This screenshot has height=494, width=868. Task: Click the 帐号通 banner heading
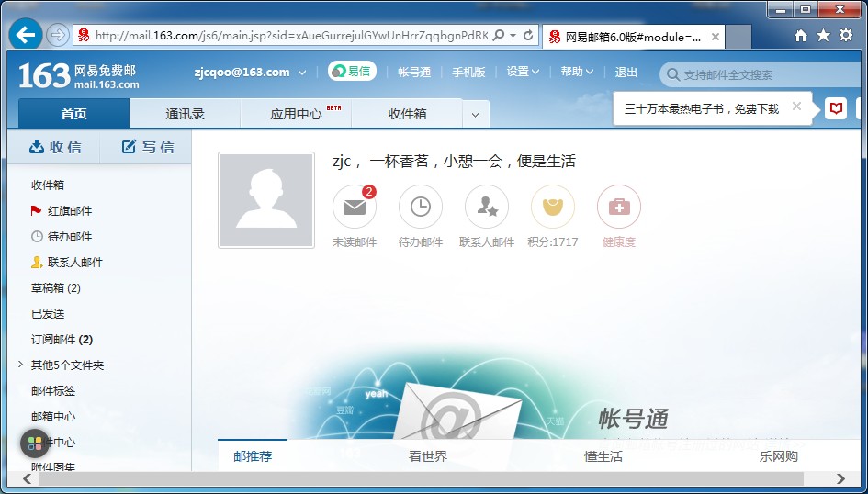[633, 419]
